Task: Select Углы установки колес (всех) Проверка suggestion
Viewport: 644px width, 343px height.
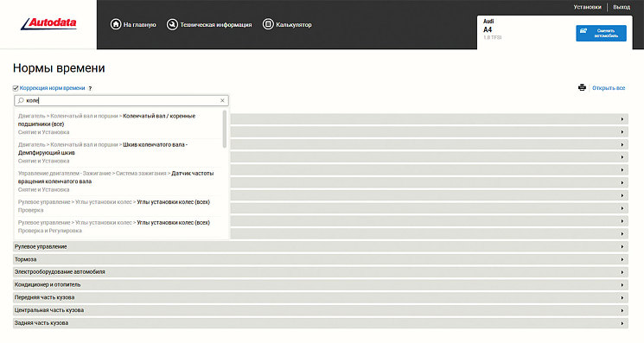Action: coord(119,206)
